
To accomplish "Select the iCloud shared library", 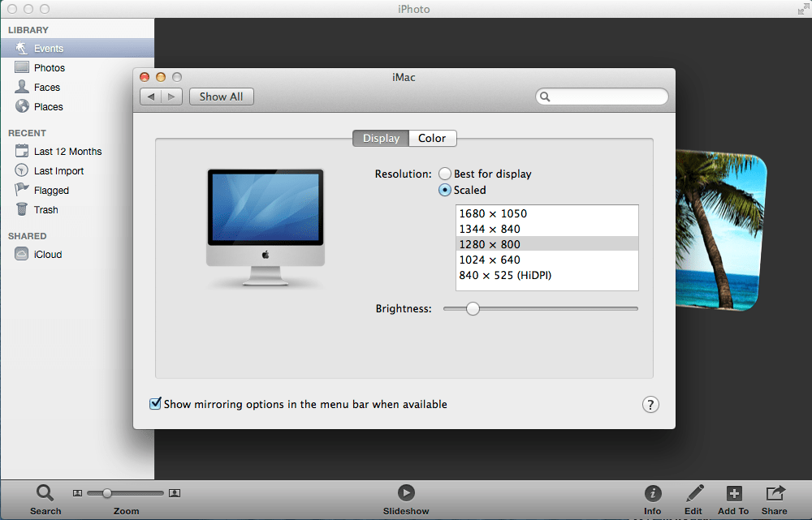I will (x=47, y=254).
